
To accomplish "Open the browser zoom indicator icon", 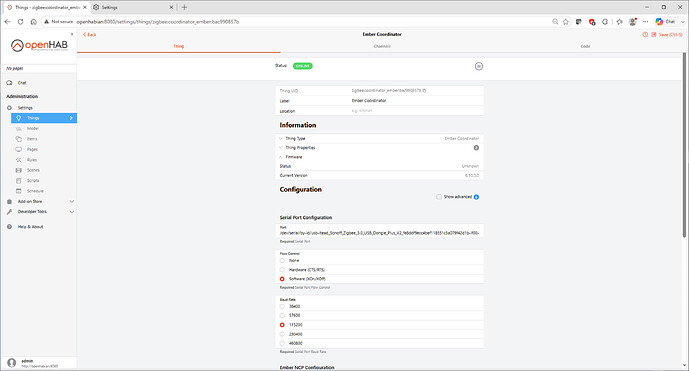I will point(555,22).
